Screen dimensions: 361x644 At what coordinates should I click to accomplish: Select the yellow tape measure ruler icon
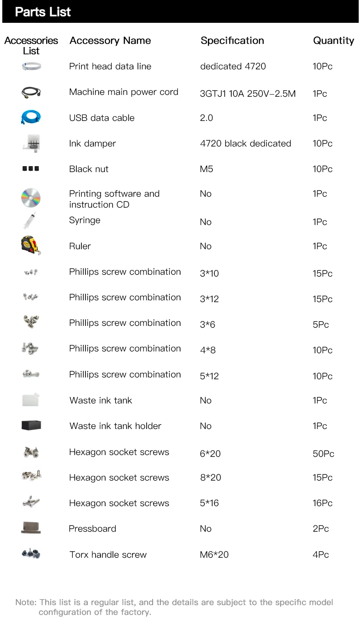[x=31, y=246]
